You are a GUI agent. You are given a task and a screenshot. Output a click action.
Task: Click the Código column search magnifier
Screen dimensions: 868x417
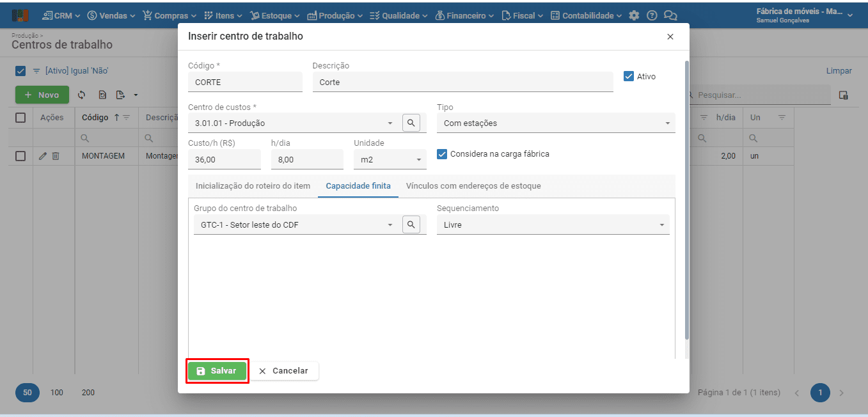click(85, 138)
